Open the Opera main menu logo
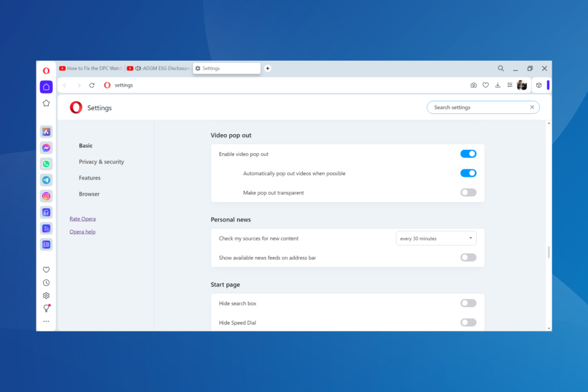 click(46, 71)
